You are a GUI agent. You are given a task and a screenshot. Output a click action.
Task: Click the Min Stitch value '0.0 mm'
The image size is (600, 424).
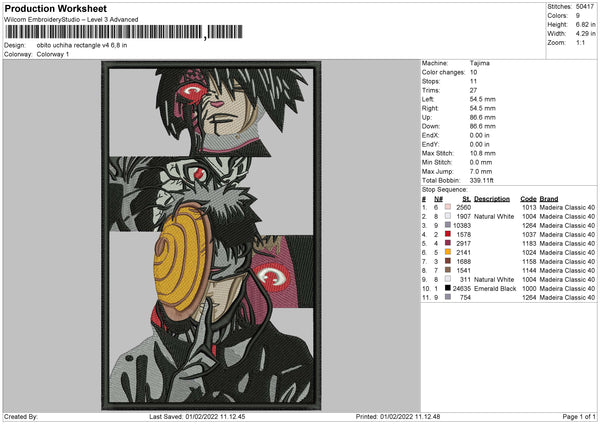point(481,162)
